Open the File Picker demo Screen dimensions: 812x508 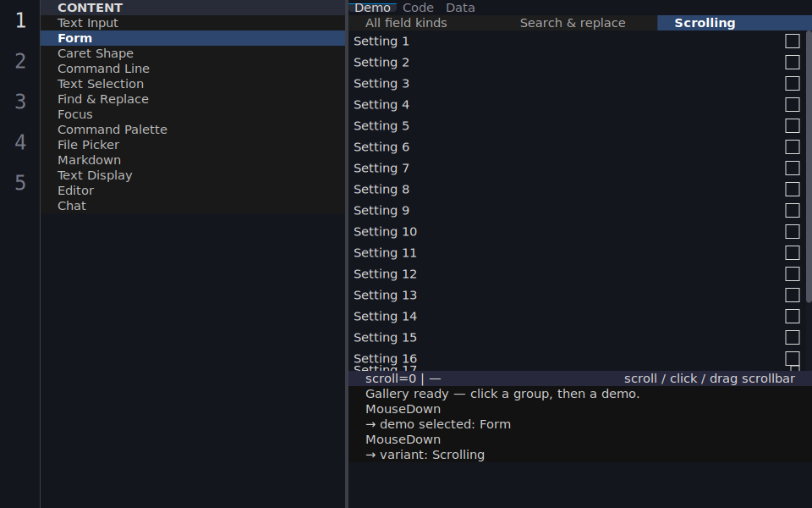click(x=193, y=145)
